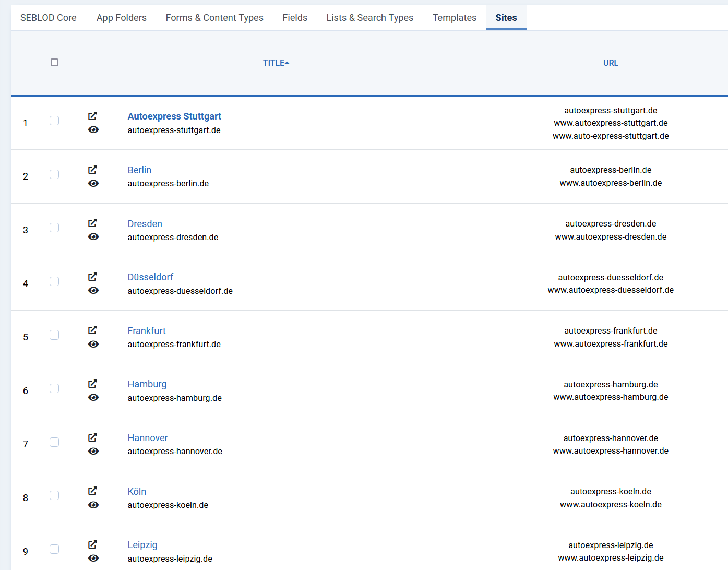Open the external link icon for Hamburg

(x=92, y=384)
